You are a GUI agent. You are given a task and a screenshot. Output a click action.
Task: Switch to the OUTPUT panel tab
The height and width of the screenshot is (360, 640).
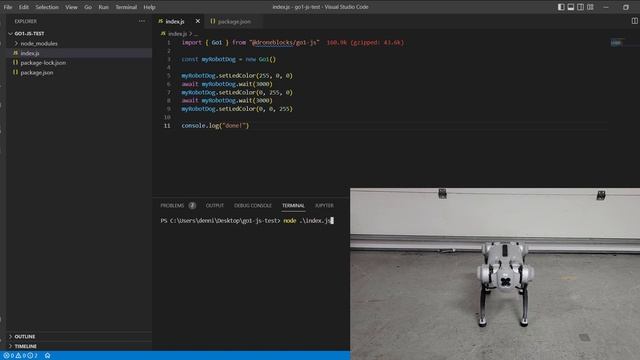(215, 206)
